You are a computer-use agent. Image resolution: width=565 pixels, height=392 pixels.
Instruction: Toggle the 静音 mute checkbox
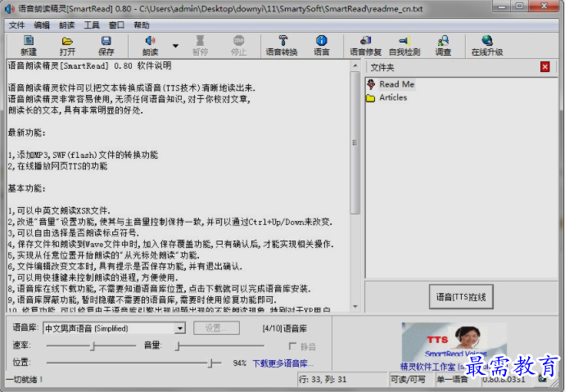[x=292, y=346]
